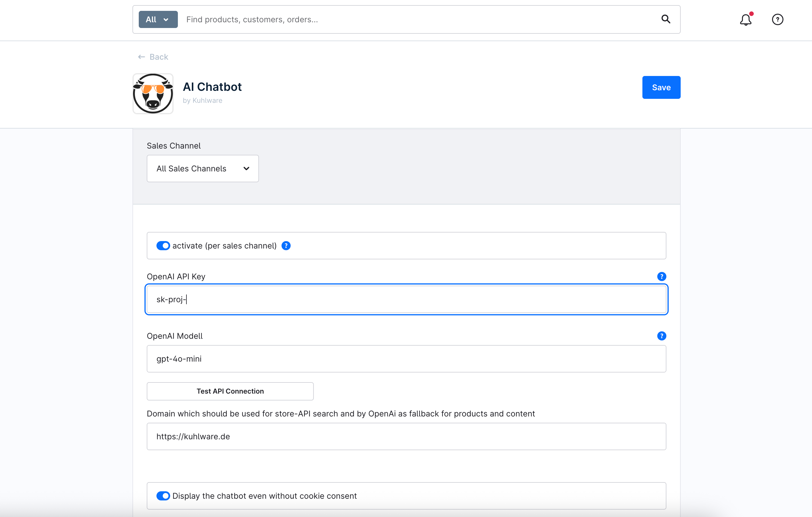The width and height of the screenshot is (812, 517).
Task: Toggle activate per sales channel switch
Action: 163,246
